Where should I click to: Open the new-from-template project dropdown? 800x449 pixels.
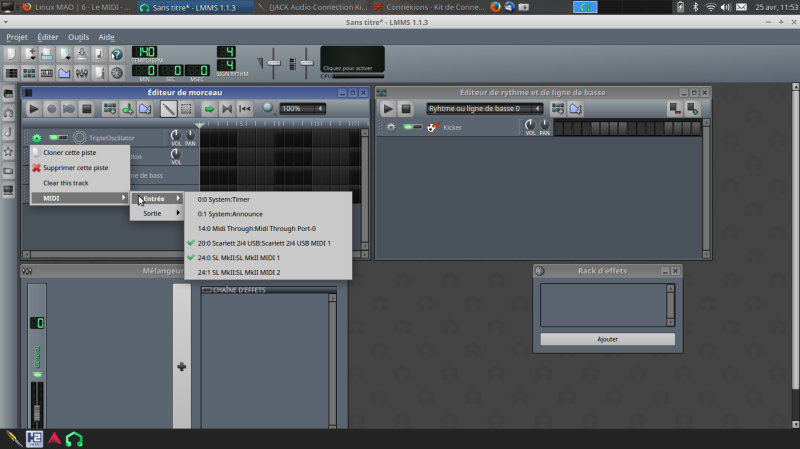click(29, 54)
